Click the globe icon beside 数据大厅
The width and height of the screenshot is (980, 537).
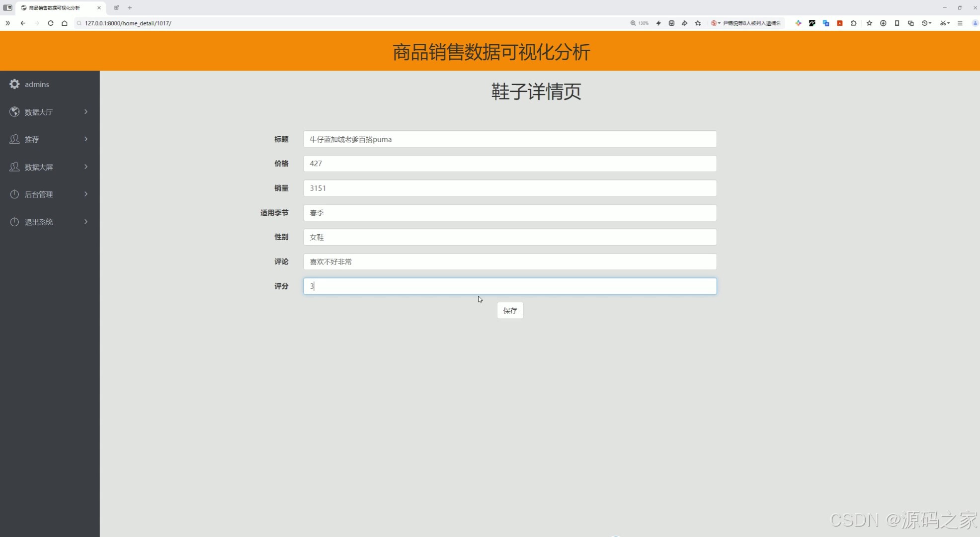point(14,112)
